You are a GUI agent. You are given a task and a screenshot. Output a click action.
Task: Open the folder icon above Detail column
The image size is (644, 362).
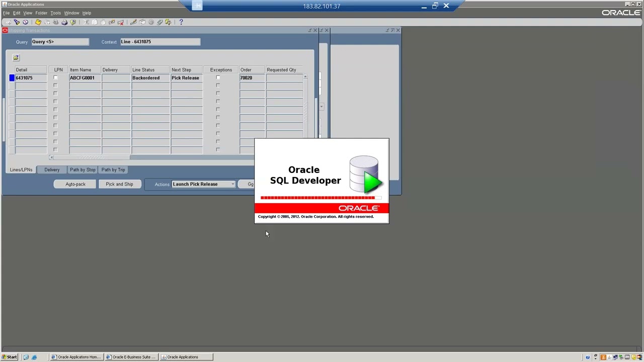pyautogui.click(x=16, y=58)
